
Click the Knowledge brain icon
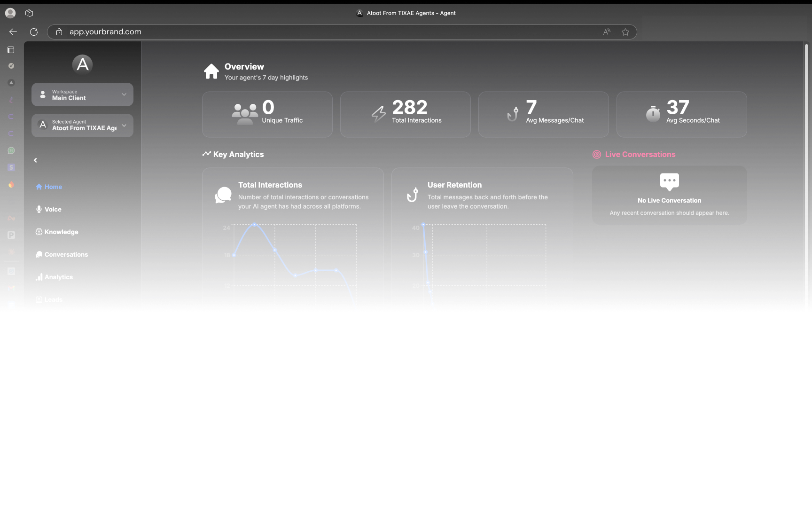pyautogui.click(x=39, y=232)
